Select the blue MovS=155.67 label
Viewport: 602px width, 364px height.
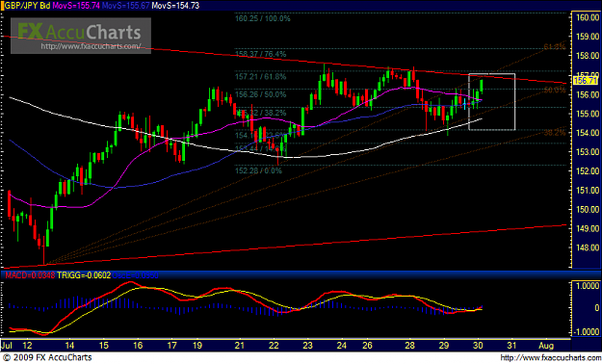pyautogui.click(x=125, y=6)
